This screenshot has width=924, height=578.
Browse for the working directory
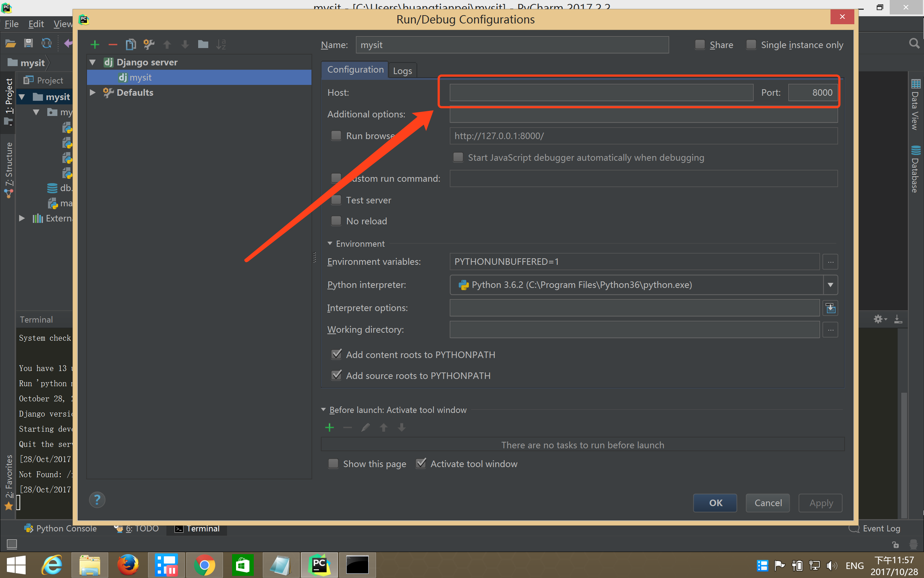tap(831, 329)
